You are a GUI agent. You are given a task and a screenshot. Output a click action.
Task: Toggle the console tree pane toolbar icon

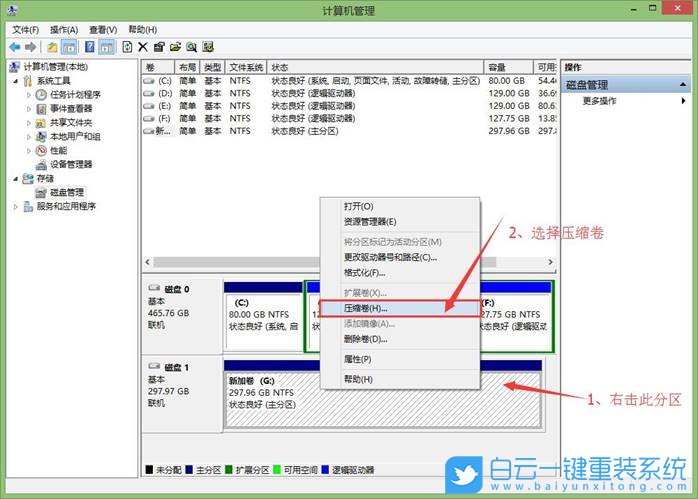(69, 47)
